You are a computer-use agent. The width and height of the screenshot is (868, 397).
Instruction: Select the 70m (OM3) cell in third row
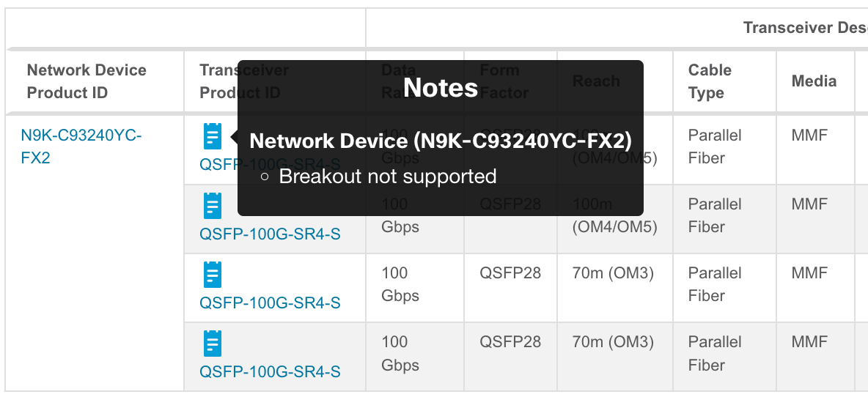pyautogui.click(x=613, y=273)
